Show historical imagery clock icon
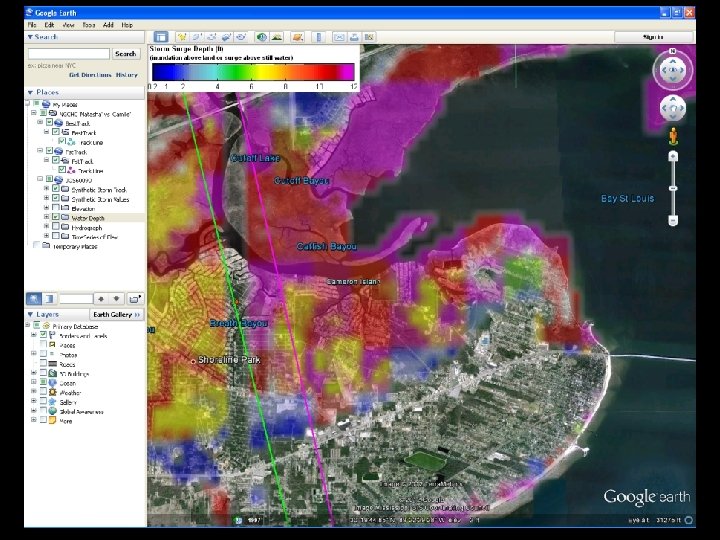720x540 pixels. [262, 37]
